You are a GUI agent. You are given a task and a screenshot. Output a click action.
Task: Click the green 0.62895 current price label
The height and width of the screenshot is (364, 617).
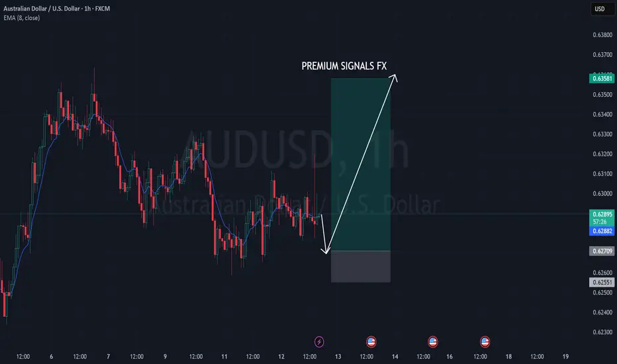tap(602, 214)
